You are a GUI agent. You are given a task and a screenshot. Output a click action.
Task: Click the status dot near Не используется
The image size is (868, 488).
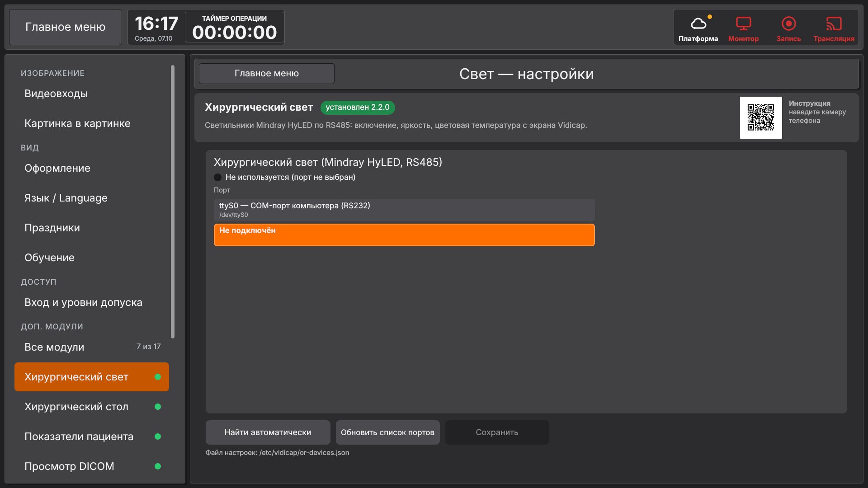tap(218, 177)
